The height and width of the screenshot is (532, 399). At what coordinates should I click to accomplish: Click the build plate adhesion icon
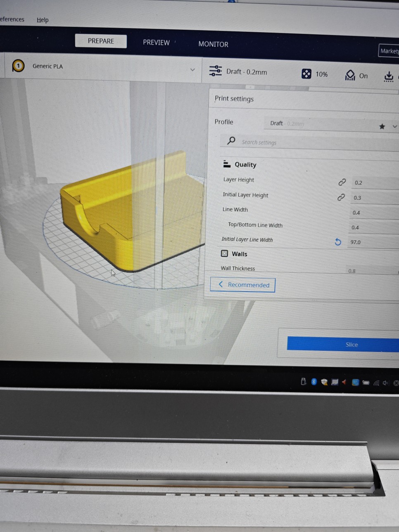389,76
